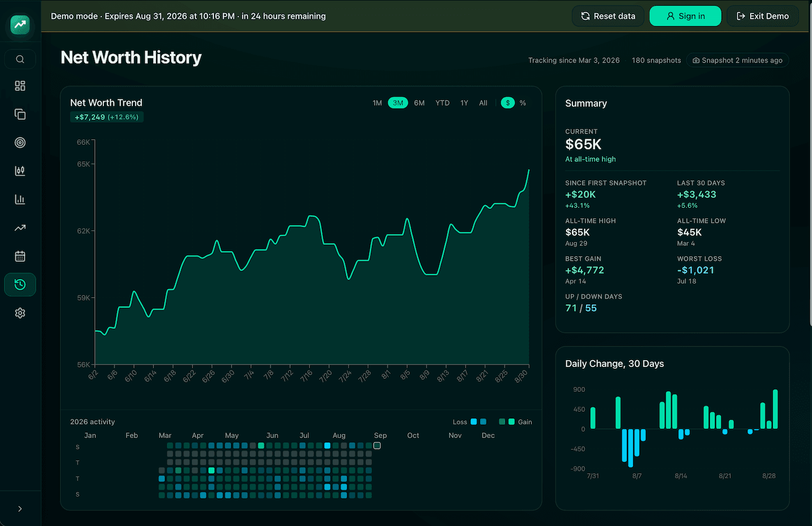Image resolution: width=812 pixels, height=526 pixels.
Task: Click the app logo at top left
Action: 20,24
